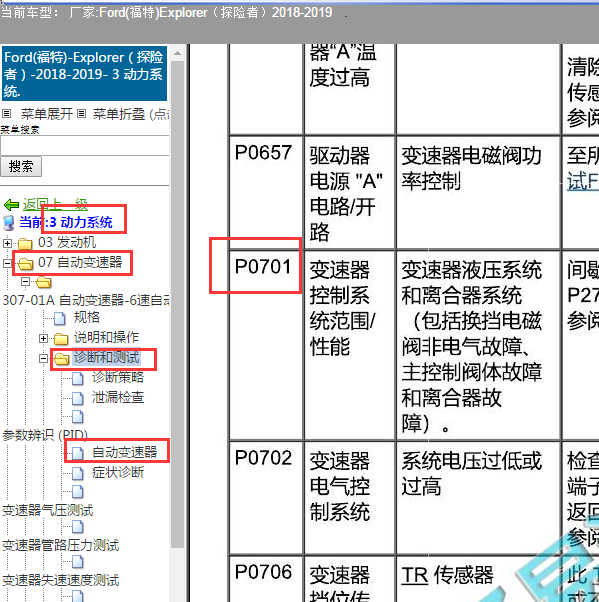Click the page icon above 变速器气压测试
This screenshot has width=599, height=602.
click(x=78, y=492)
